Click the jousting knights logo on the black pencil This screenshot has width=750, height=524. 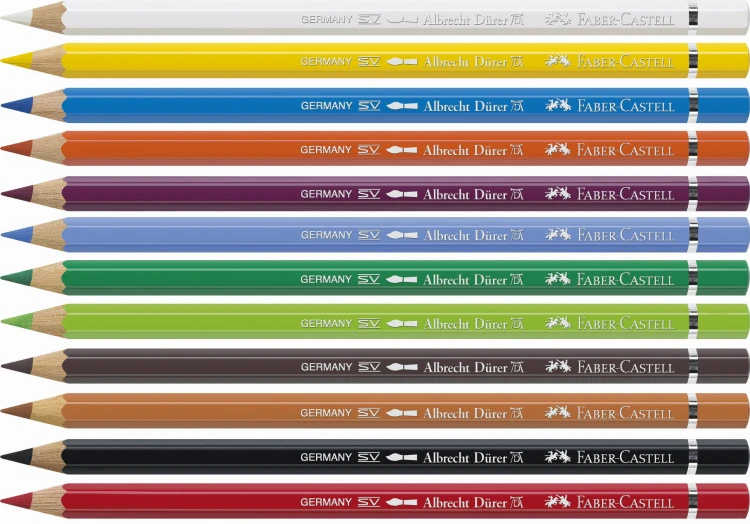coord(558,457)
